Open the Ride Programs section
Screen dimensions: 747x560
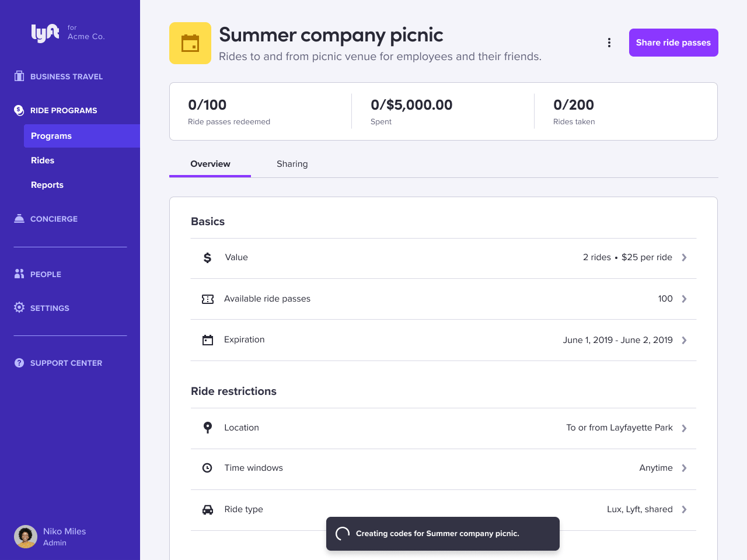64,110
